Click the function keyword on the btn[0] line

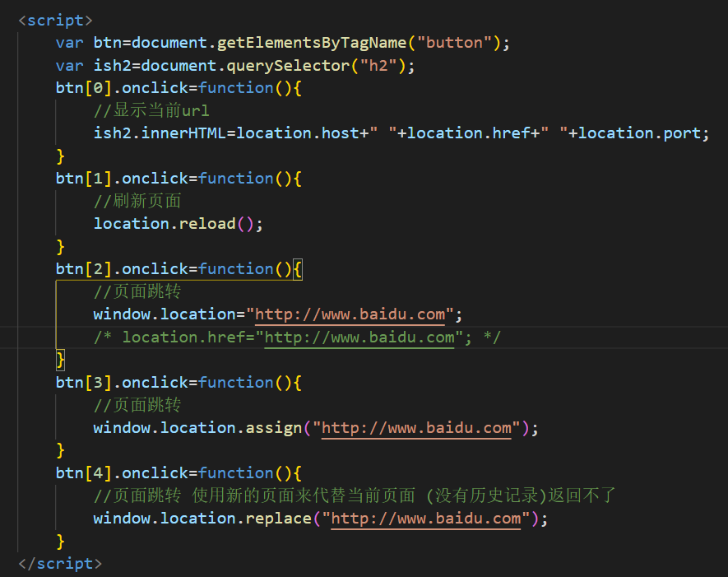coord(236,88)
